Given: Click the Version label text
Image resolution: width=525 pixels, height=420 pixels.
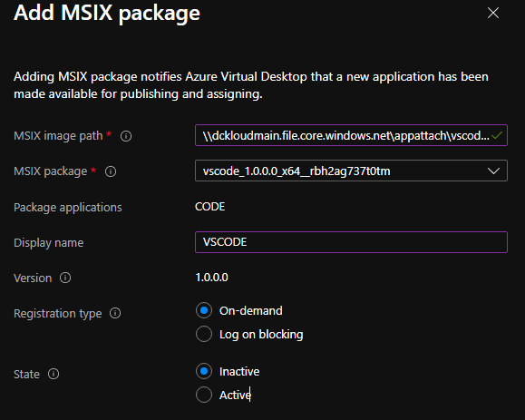Looking at the screenshot, I should (33, 278).
